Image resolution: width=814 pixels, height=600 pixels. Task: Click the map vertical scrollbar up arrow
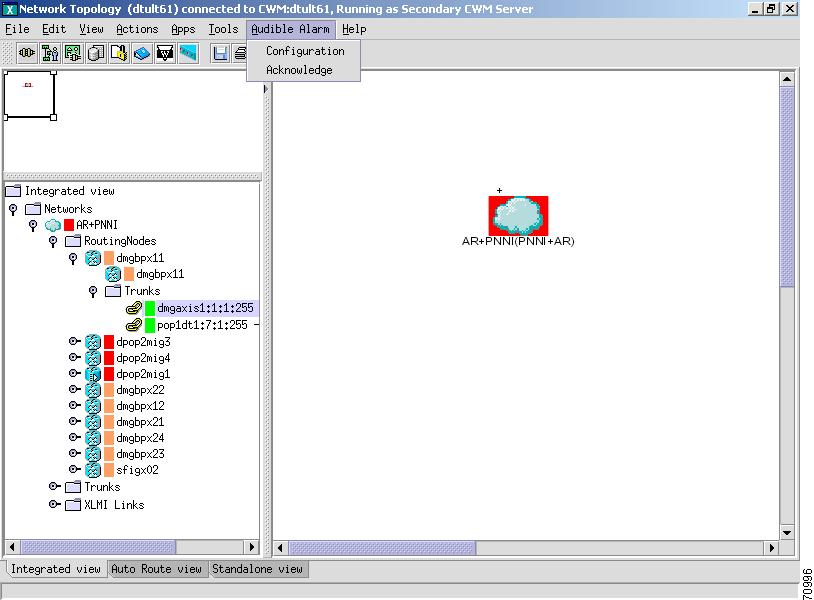pos(787,79)
